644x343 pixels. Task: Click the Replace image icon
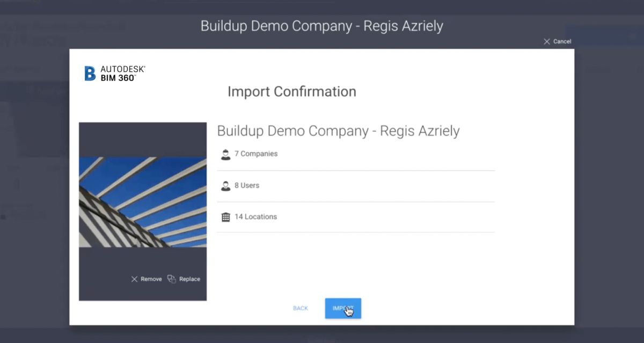(171, 279)
